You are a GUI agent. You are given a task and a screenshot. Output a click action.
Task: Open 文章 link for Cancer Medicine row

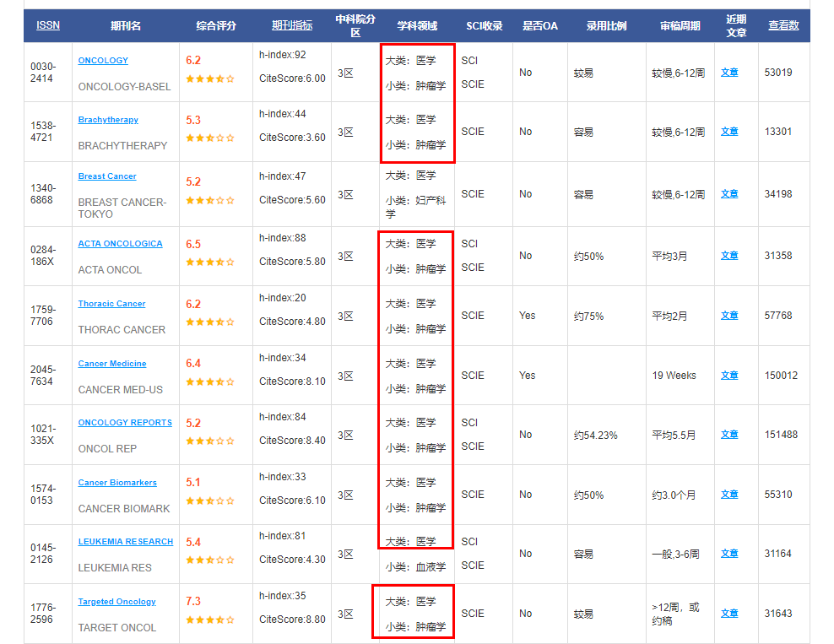[729, 375]
